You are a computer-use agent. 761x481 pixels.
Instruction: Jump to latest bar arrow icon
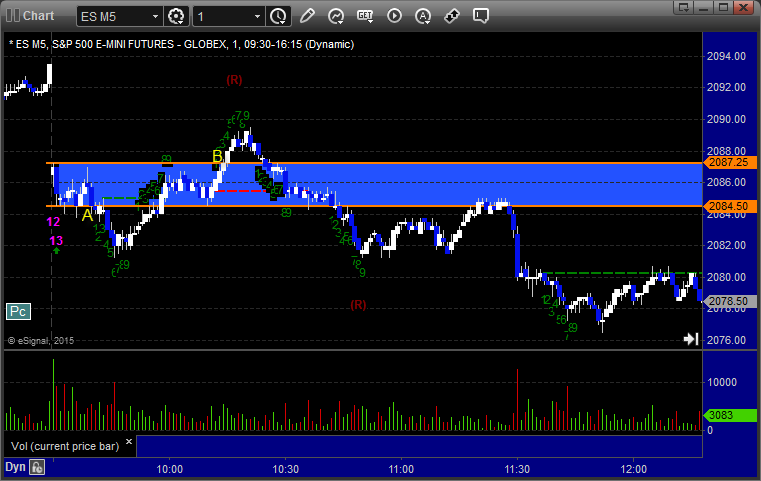coord(691,339)
